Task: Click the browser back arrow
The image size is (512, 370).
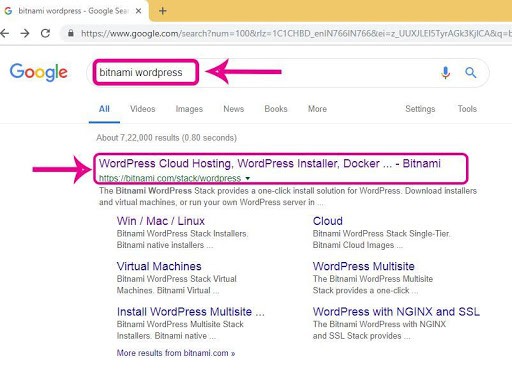Action: (x=4, y=33)
